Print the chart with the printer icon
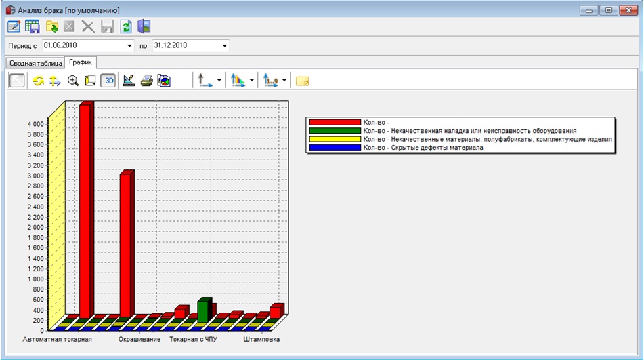Screen dimensions: 644x360 [147, 81]
